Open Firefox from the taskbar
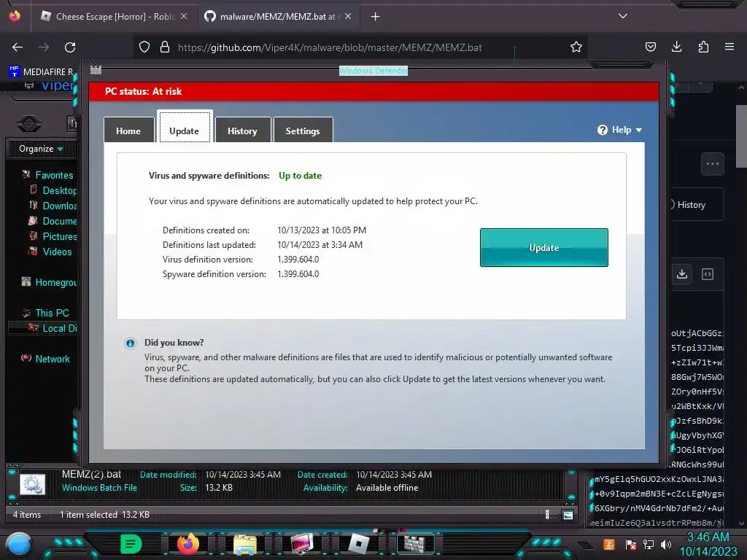The image size is (747, 560). 187,544
